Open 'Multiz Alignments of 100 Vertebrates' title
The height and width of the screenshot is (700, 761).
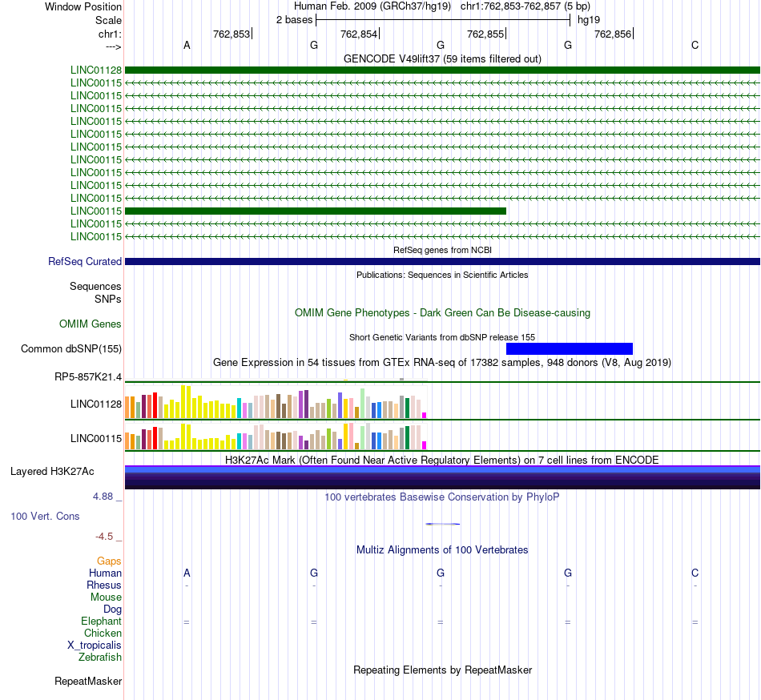point(442,549)
